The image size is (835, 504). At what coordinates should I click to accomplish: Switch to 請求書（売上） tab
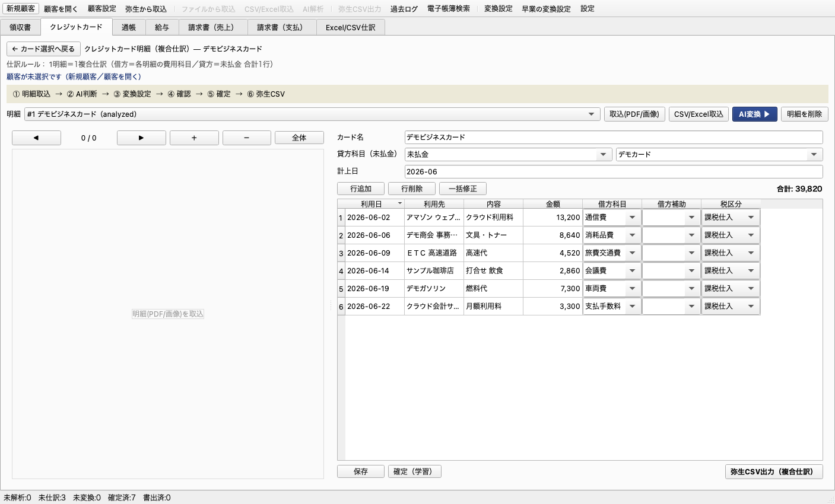213,27
